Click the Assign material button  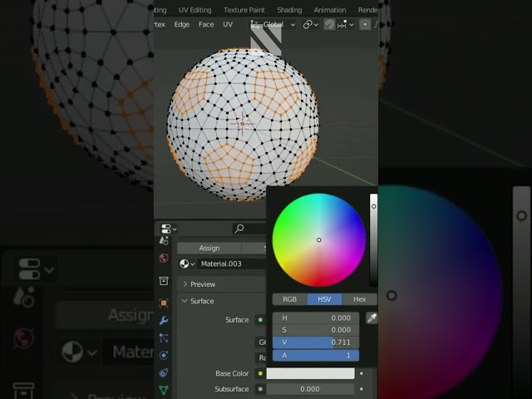[x=209, y=249]
